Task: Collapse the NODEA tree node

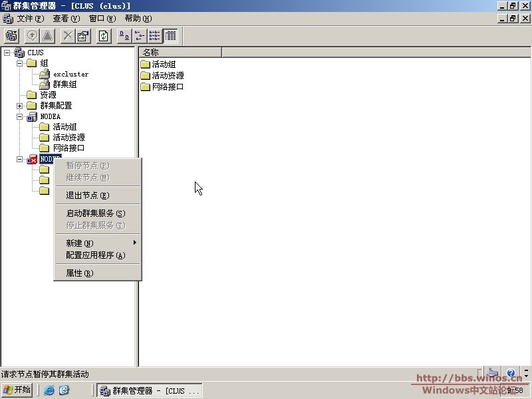Action: [20, 116]
